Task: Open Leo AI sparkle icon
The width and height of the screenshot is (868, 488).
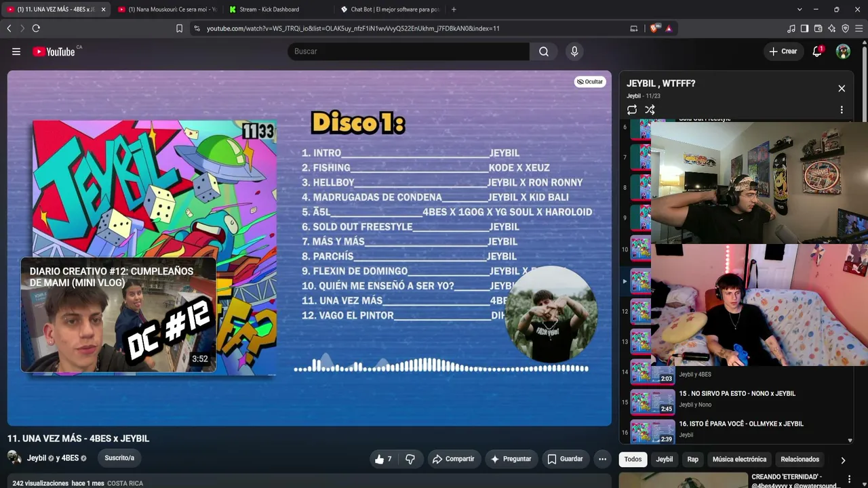Action: [831, 28]
